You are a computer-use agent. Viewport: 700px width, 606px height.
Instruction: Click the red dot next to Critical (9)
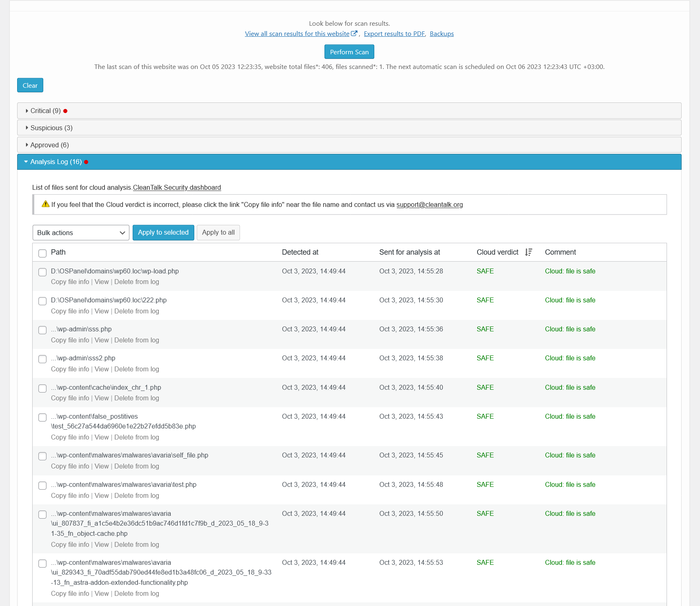click(65, 111)
